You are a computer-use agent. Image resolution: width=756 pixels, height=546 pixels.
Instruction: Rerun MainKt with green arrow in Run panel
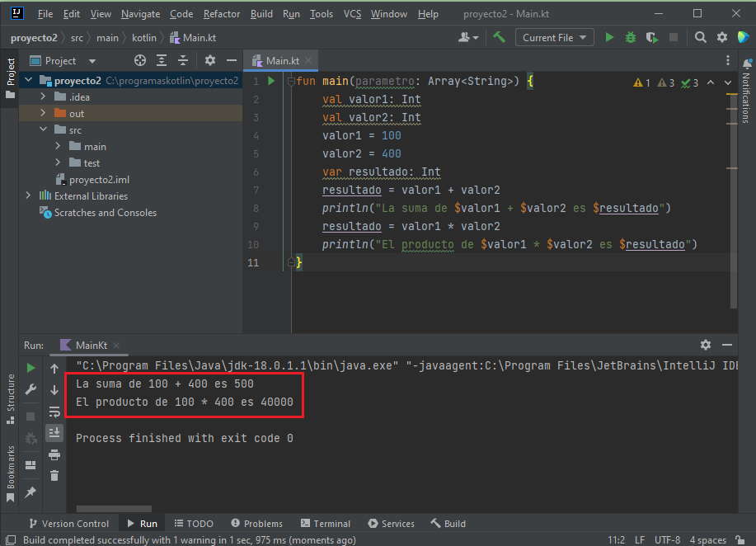click(31, 368)
